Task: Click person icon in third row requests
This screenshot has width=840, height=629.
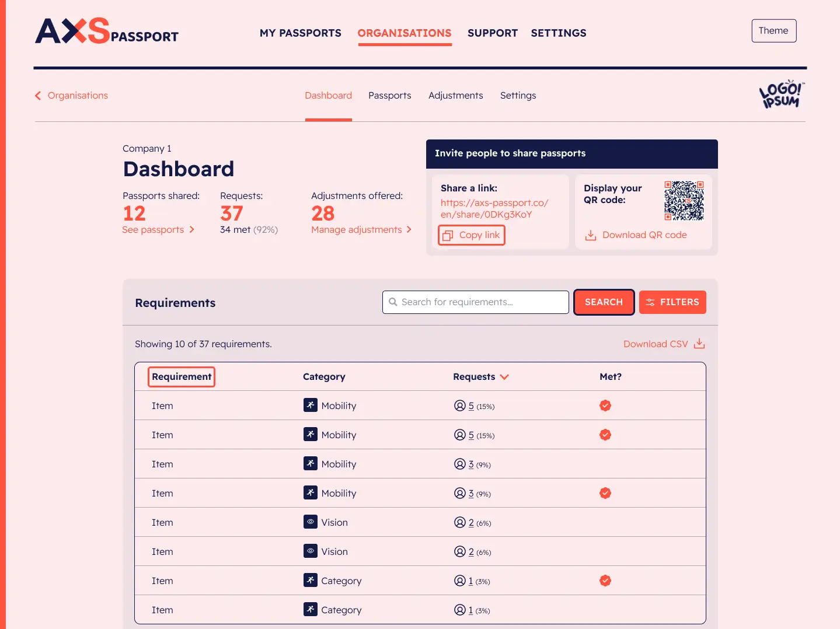Action: (460, 464)
